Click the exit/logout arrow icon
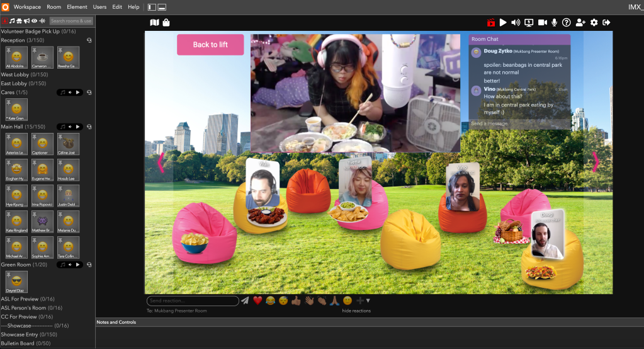This screenshot has width=644, height=349. pos(606,23)
